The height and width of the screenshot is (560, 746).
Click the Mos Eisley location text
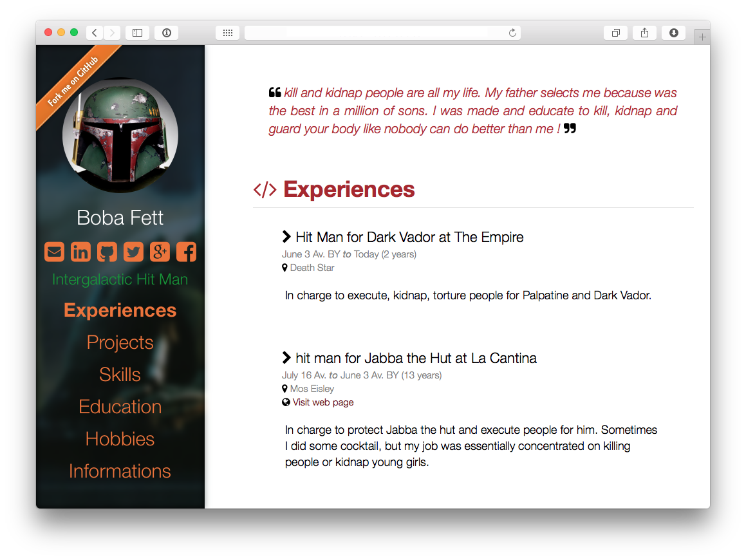(312, 388)
